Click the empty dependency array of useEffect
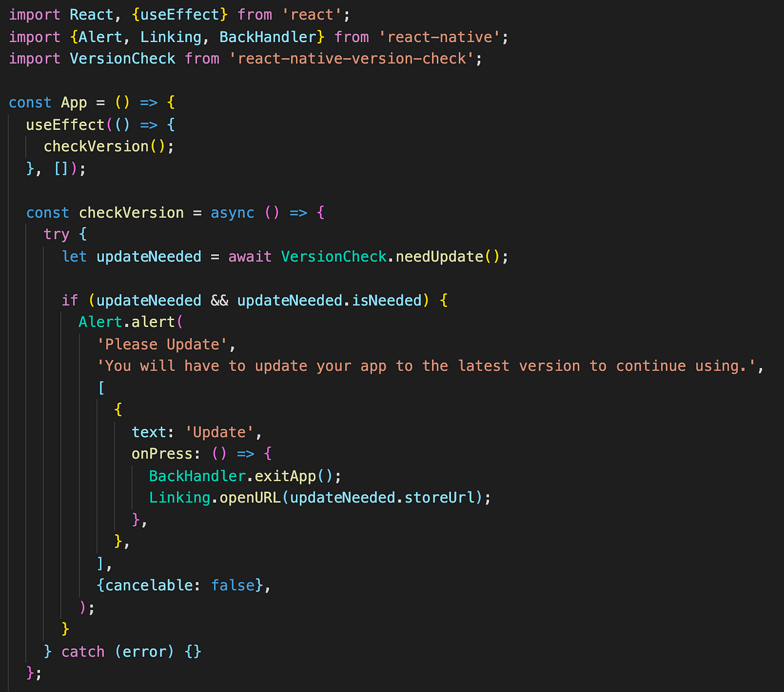Viewport: 784px width, 692px height. [61, 169]
